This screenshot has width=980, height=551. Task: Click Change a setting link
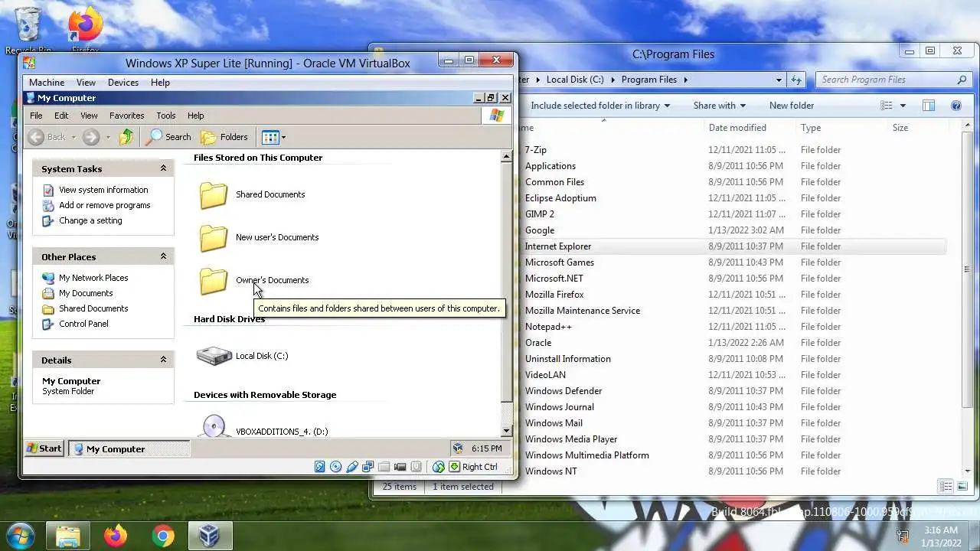(90, 220)
